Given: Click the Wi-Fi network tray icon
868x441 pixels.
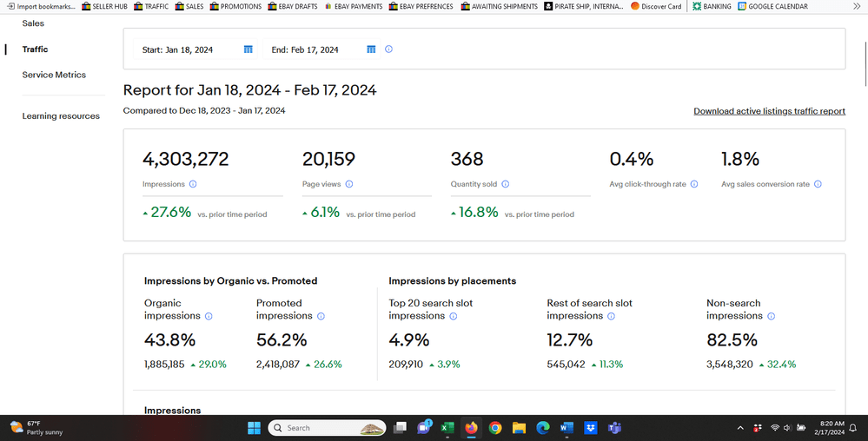Looking at the screenshot, I should (775, 428).
